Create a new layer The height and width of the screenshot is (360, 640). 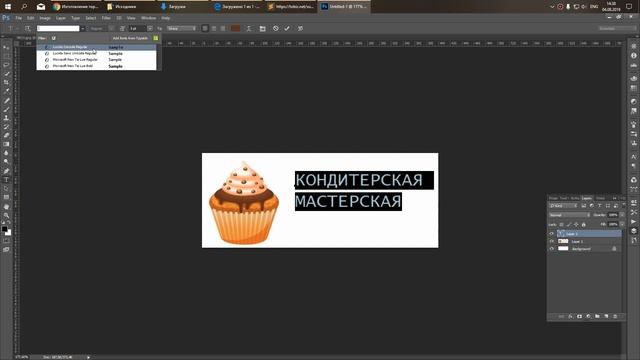pos(606,316)
